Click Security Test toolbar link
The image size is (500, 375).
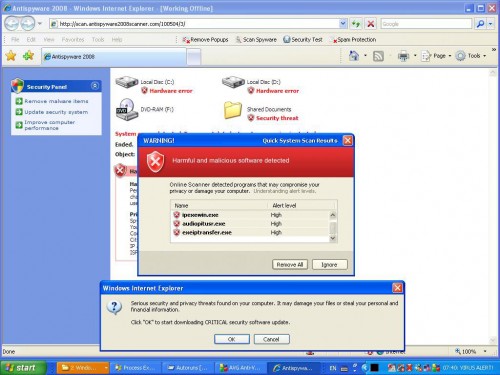click(x=303, y=40)
